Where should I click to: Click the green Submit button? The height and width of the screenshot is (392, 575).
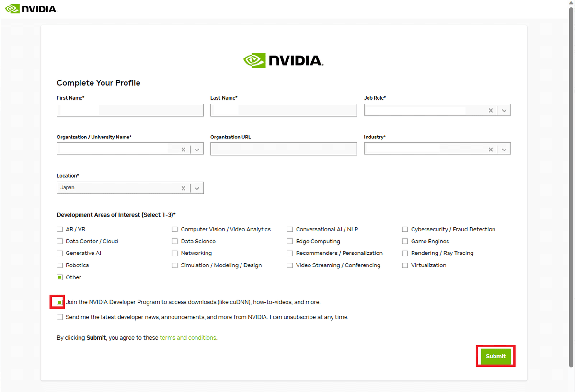coord(495,356)
